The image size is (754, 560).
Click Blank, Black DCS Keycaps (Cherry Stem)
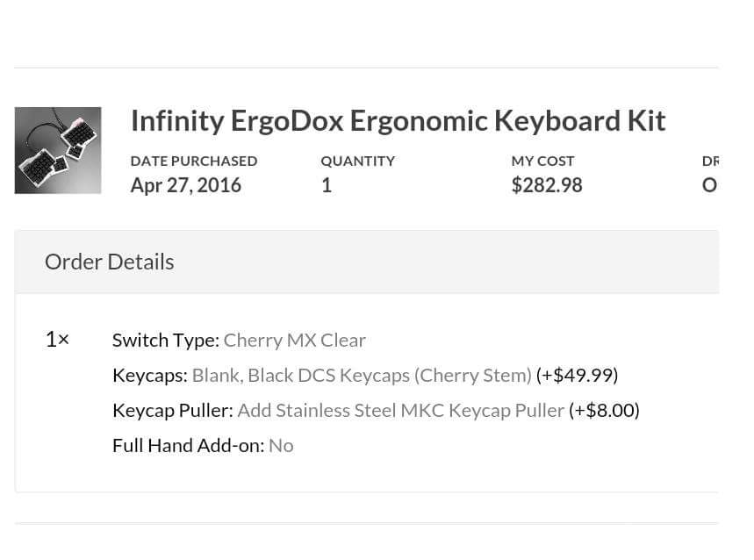click(x=362, y=375)
